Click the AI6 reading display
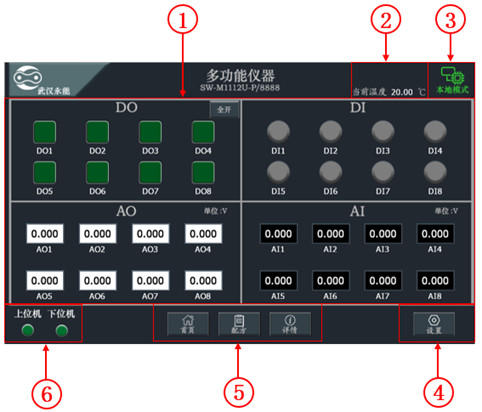This screenshot has height=412, width=482. click(x=331, y=280)
